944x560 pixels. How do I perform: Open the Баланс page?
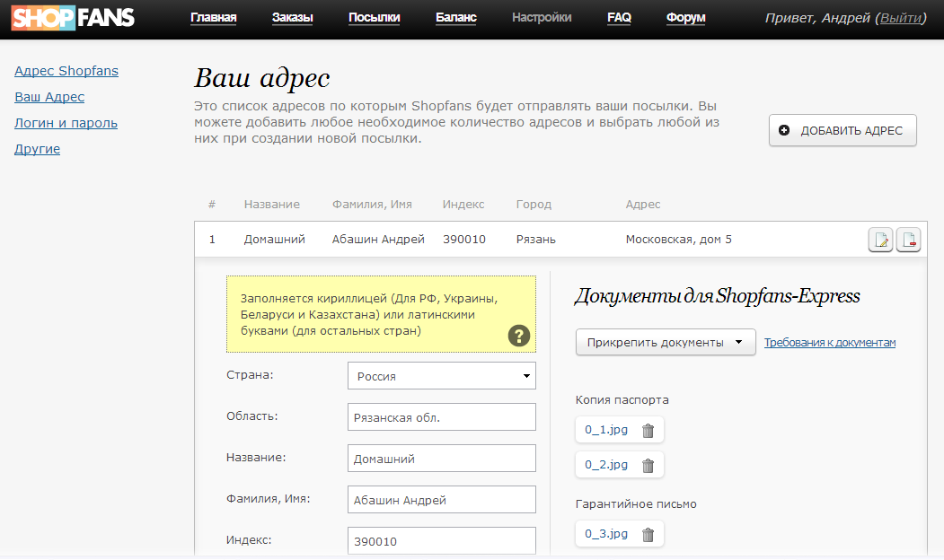(x=455, y=16)
